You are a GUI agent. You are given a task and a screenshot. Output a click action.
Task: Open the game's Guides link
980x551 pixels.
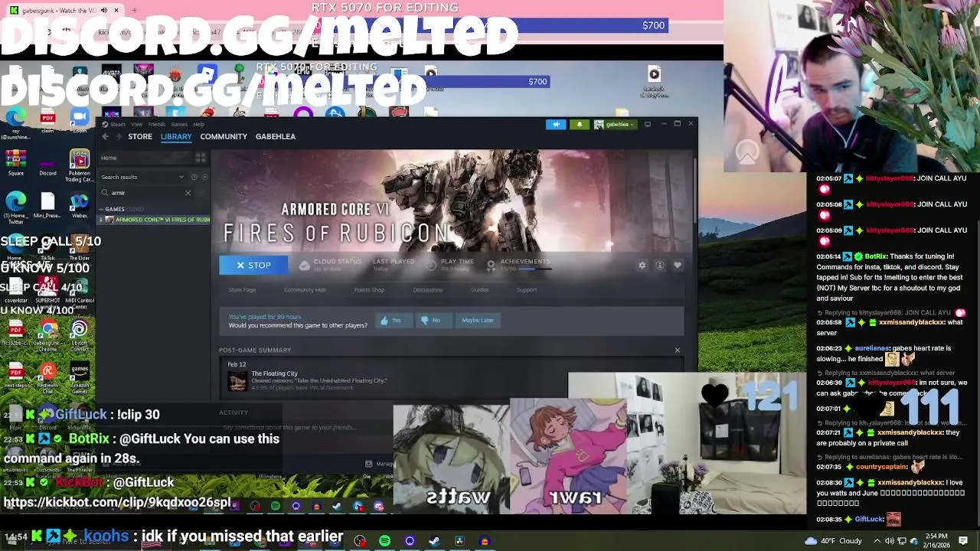(x=480, y=290)
